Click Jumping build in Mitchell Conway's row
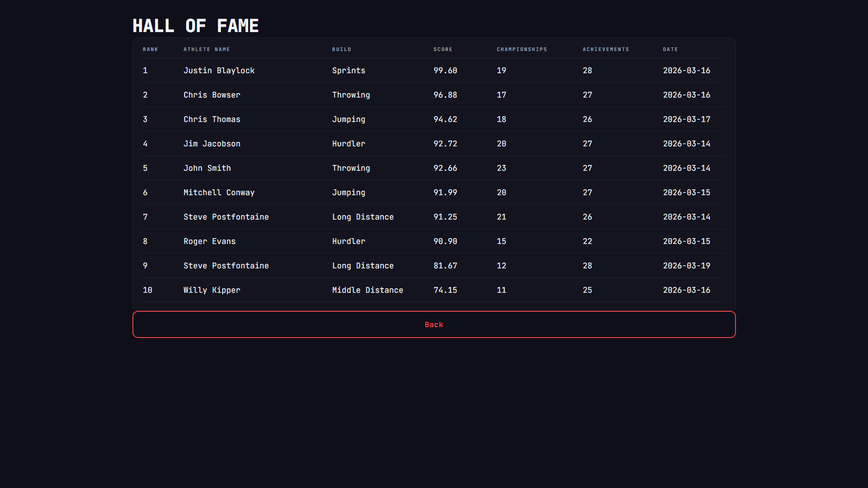 point(349,192)
